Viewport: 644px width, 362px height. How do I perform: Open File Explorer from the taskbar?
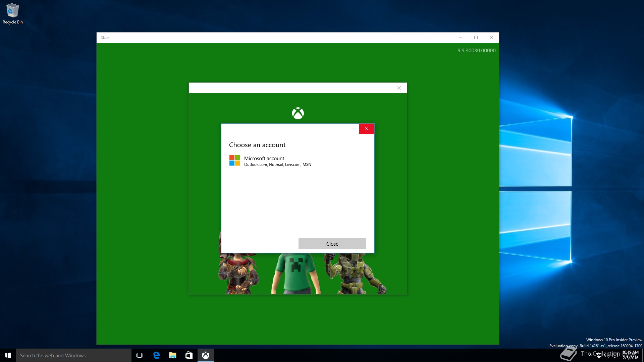(173, 355)
